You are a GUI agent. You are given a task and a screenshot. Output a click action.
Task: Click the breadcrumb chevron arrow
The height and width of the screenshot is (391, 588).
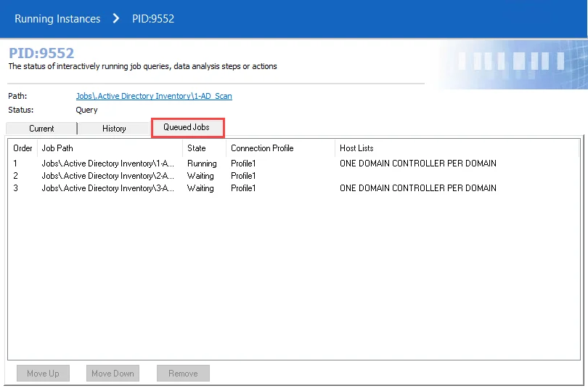(x=116, y=18)
